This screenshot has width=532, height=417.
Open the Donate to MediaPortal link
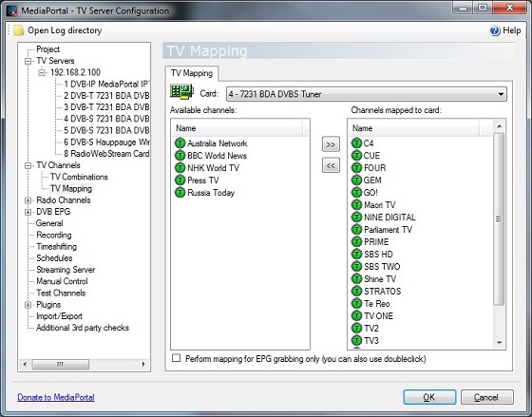tap(56, 397)
